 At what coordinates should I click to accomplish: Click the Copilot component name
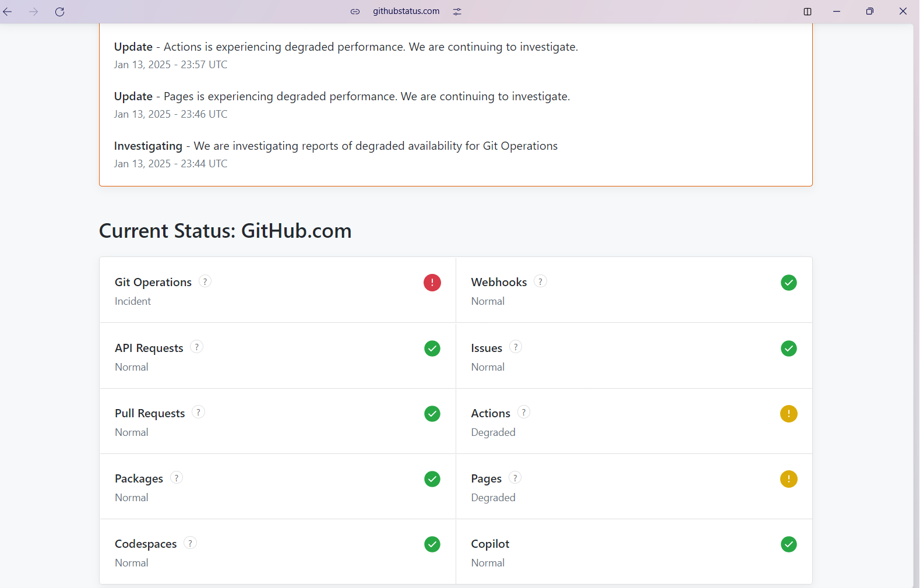490,544
